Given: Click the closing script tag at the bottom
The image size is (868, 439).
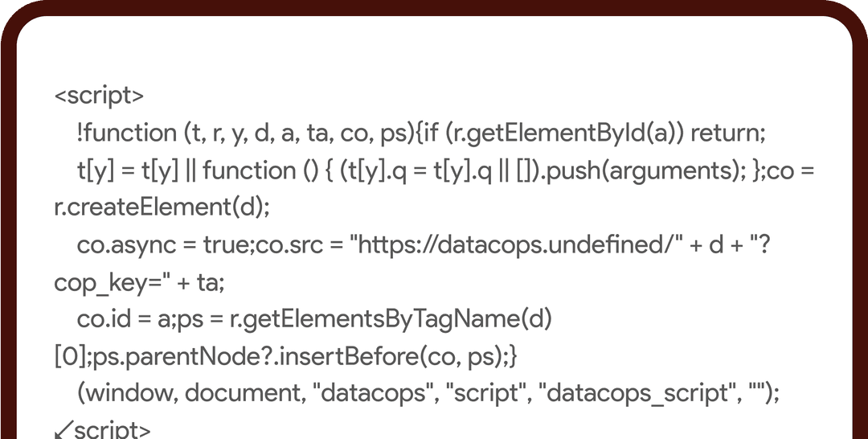Looking at the screenshot, I should click(x=102, y=429).
